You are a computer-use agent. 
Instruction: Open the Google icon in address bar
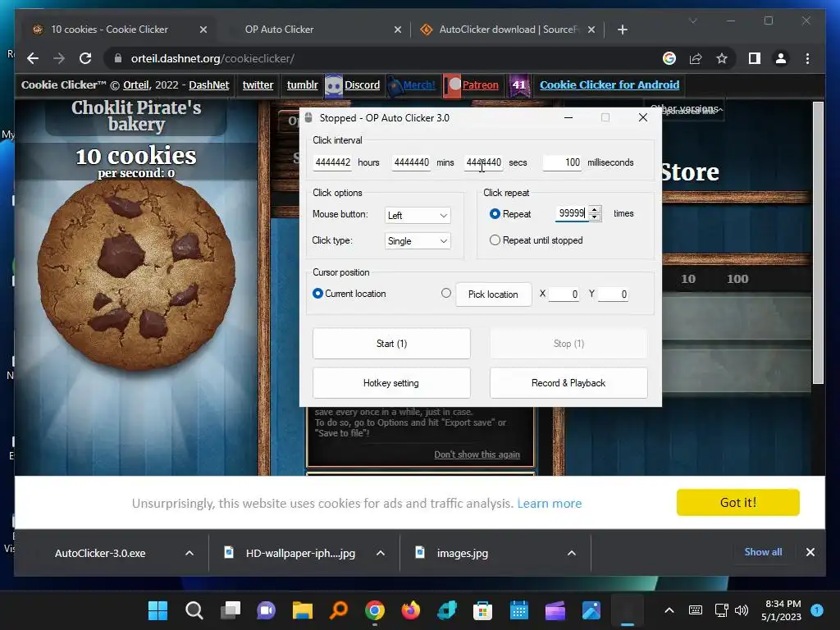[669, 58]
